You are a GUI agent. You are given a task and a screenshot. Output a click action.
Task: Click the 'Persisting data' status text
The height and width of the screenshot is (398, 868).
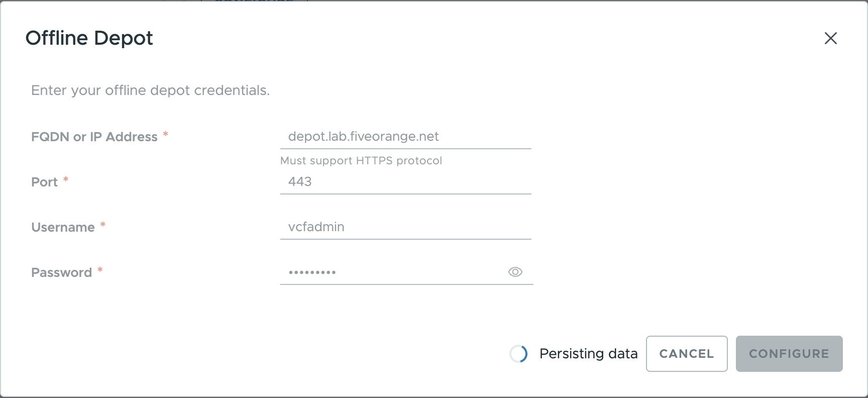point(588,354)
